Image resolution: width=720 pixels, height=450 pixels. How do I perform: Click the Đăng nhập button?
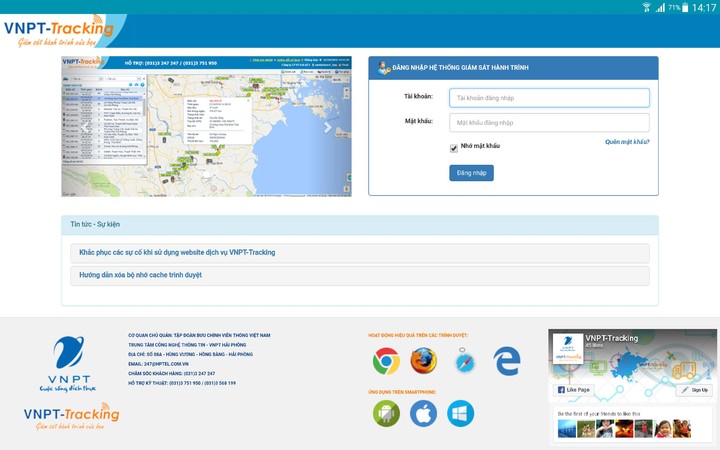pos(471,173)
